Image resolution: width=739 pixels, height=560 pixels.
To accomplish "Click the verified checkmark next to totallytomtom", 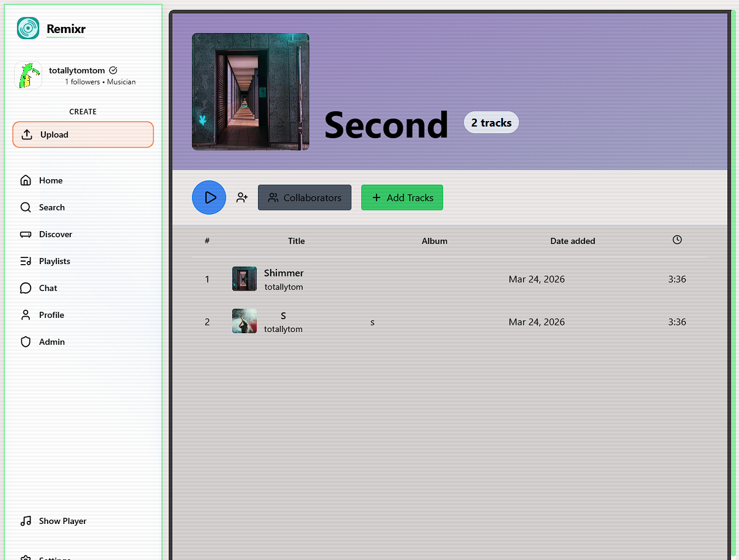I will 113,70.
